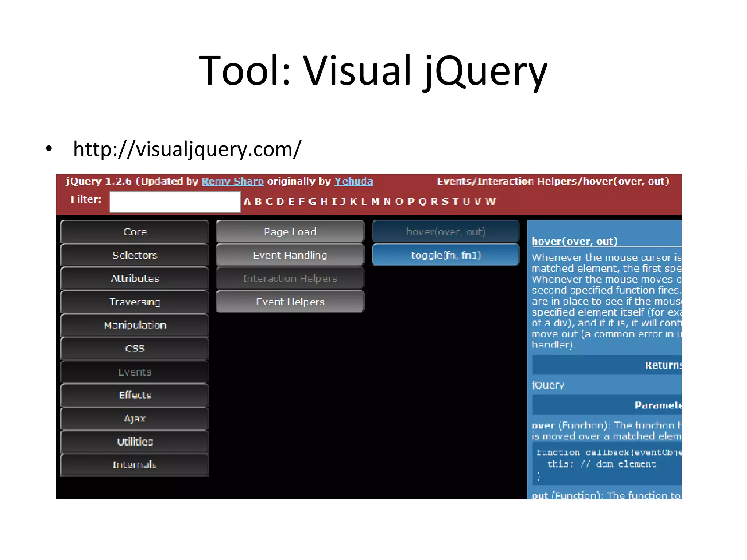
Task: Filter by letter D
Action: click(x=280, y=202)
